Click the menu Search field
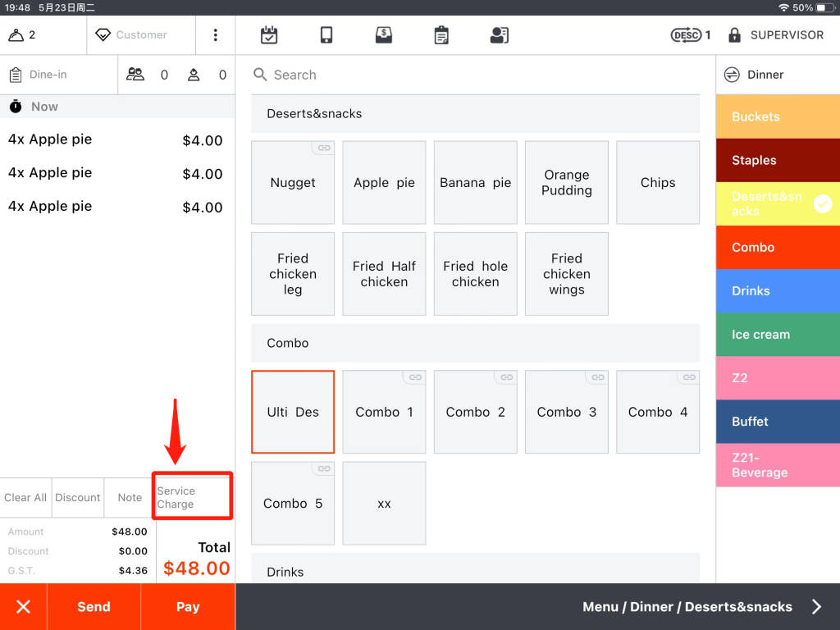Image resolution: width=840 pixels, height=630 pixels. [x=476, y=75]
